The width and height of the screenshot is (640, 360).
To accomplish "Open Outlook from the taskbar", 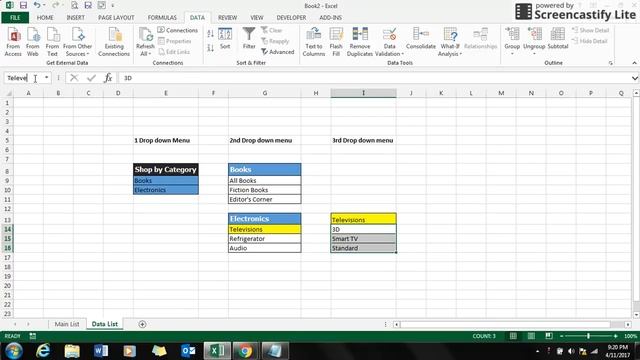I will click(x=188, y=351).
